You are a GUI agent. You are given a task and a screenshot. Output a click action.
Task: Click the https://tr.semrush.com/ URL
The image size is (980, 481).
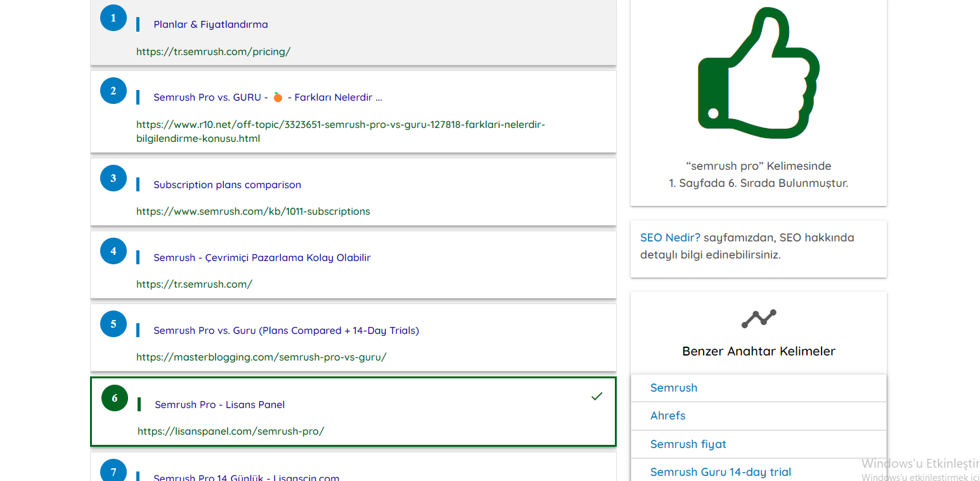click(x=194, y=285)
